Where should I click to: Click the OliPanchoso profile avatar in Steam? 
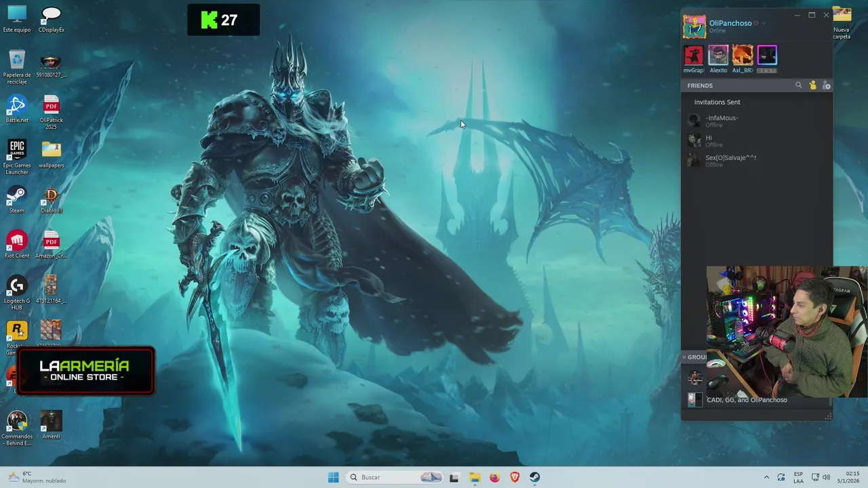click(694, 26)
